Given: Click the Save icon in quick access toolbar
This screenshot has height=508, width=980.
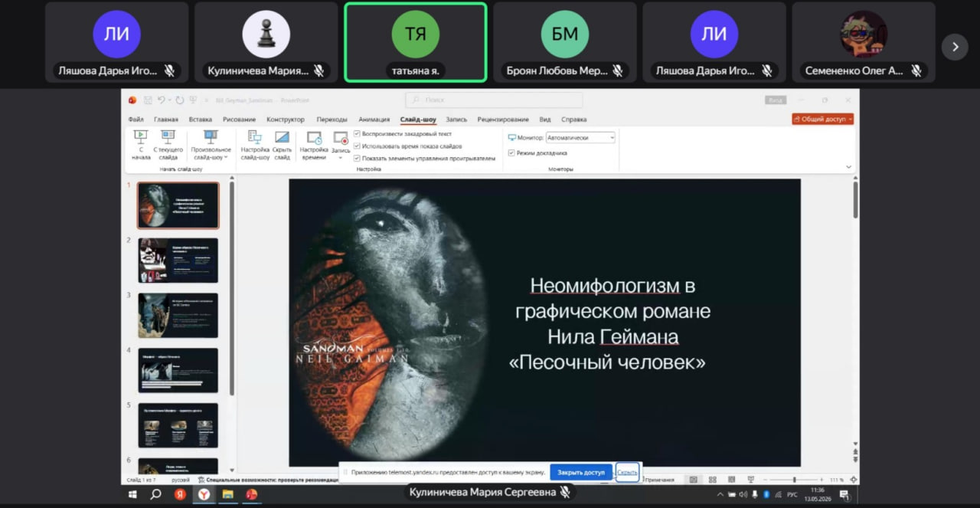Looking at the screenshot, I should [x=148, y=100].
